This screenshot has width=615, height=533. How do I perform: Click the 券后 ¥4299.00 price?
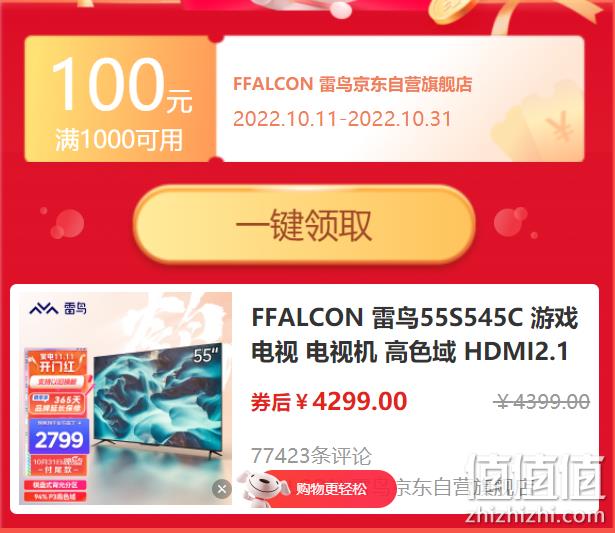(329, 402)
